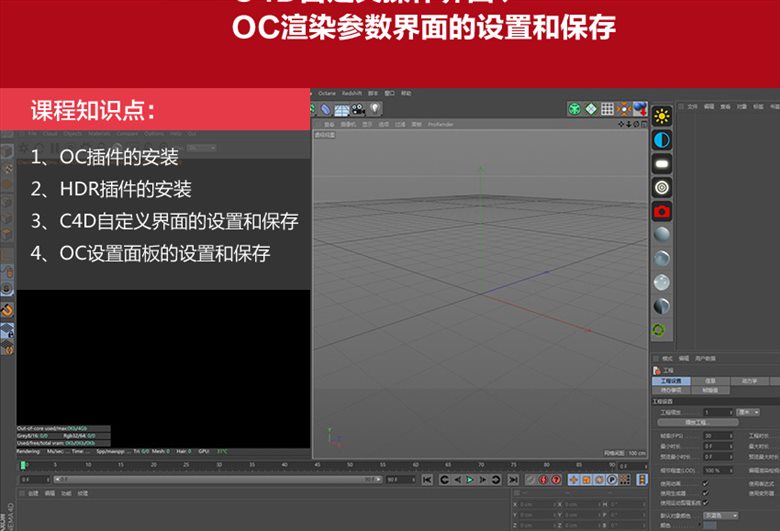Toggle the 使用动画 checkbox

point(705,484)
